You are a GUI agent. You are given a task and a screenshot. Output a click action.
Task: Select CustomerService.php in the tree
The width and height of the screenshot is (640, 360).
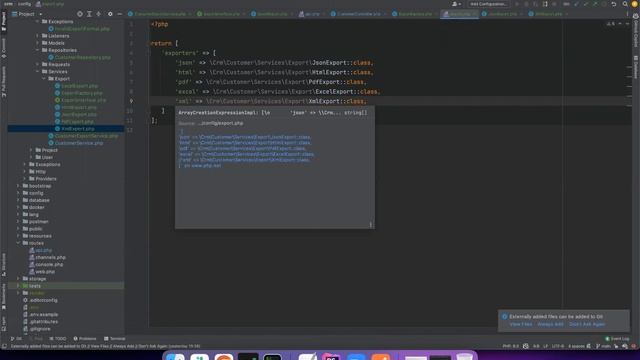pyautogui.click(x=79, y=143)
